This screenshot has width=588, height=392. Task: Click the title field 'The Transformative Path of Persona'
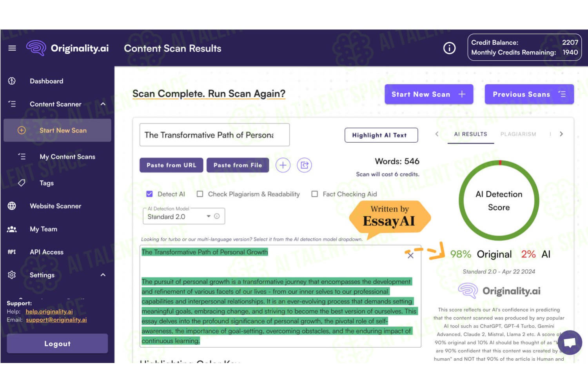[x=214, y=135]
